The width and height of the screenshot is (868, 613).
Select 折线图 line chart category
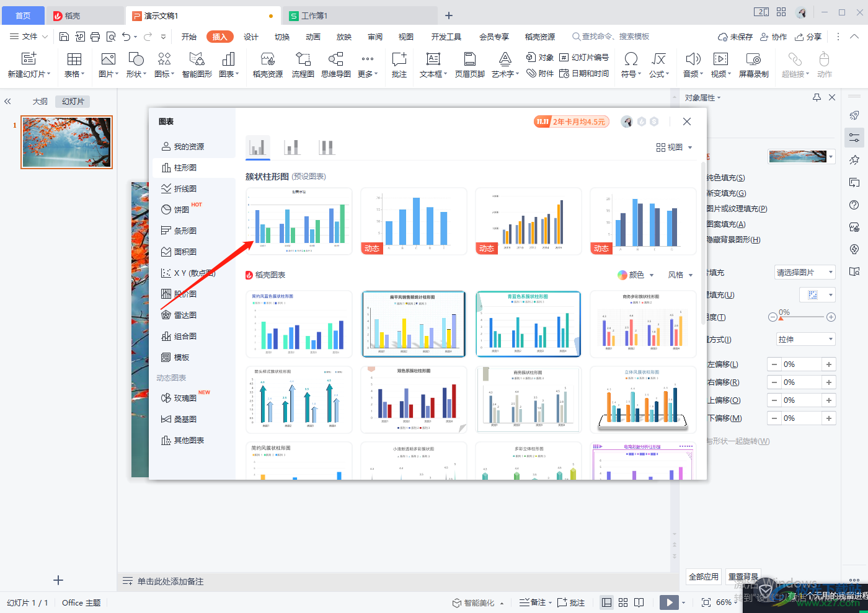pyautogui.click(x=185, y=188)
